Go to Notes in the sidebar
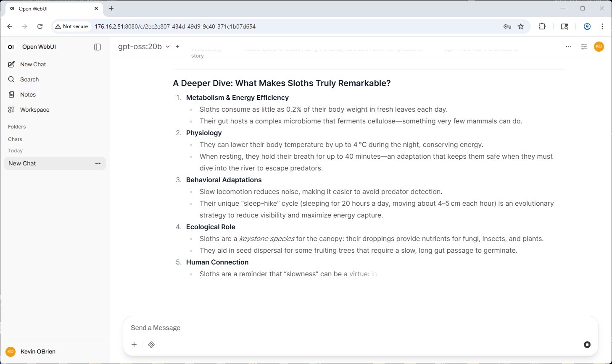This screenshot has height=364, width=612. tap(28, 94)
